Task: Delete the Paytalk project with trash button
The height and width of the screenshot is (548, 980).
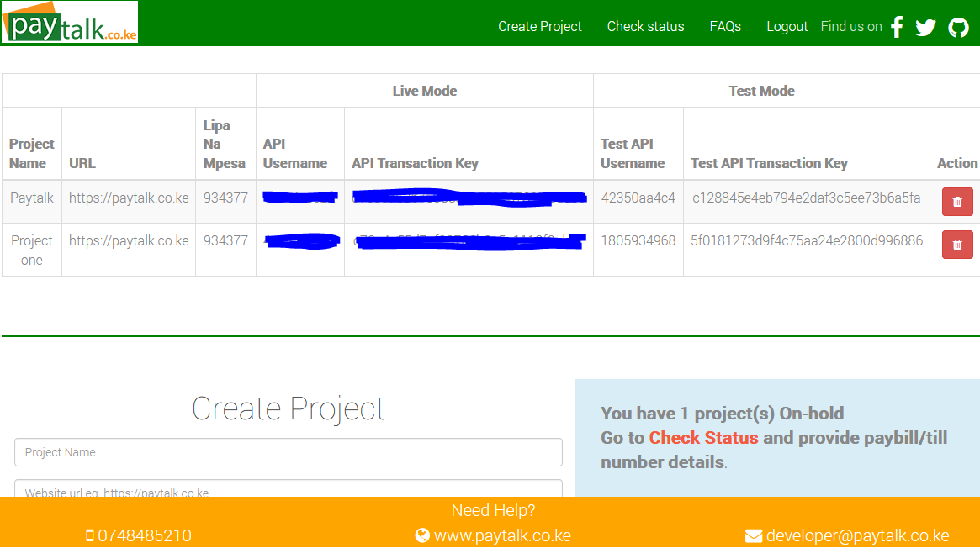Action: [x=957, y=202]
